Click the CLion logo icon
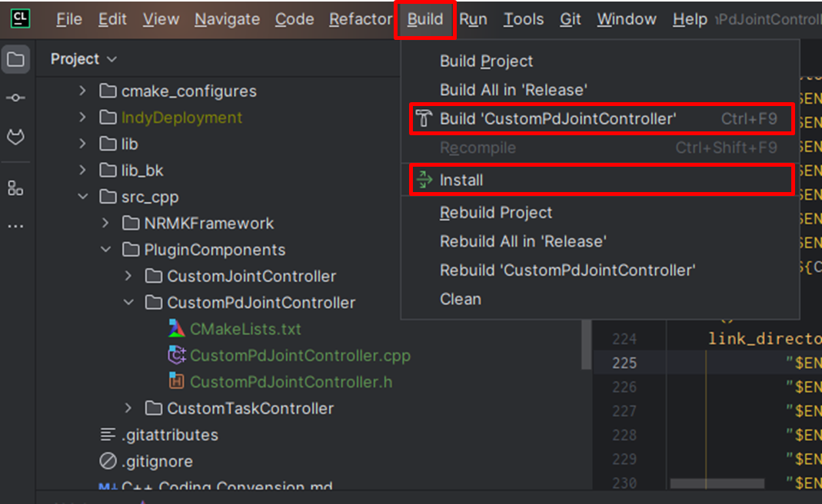Viewport: 822px width, 504px height. 20,19
